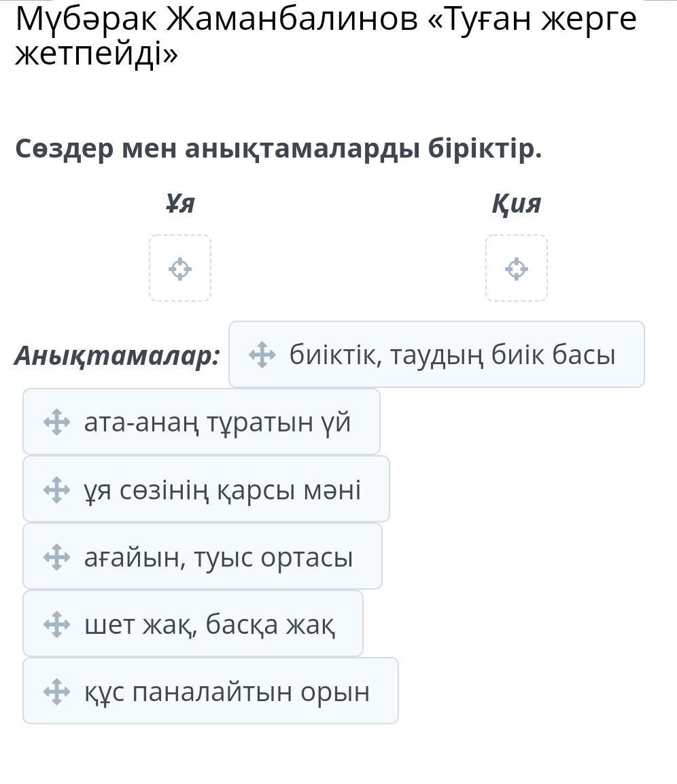
Task: Click move handle of 'шет жақ, басқа жақ'
Action: click(x=56, y=624)
